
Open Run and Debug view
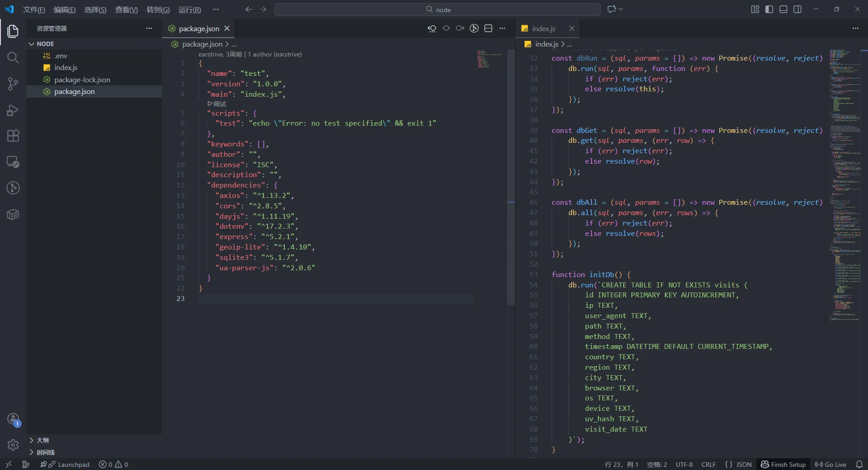tap(13, 110)
